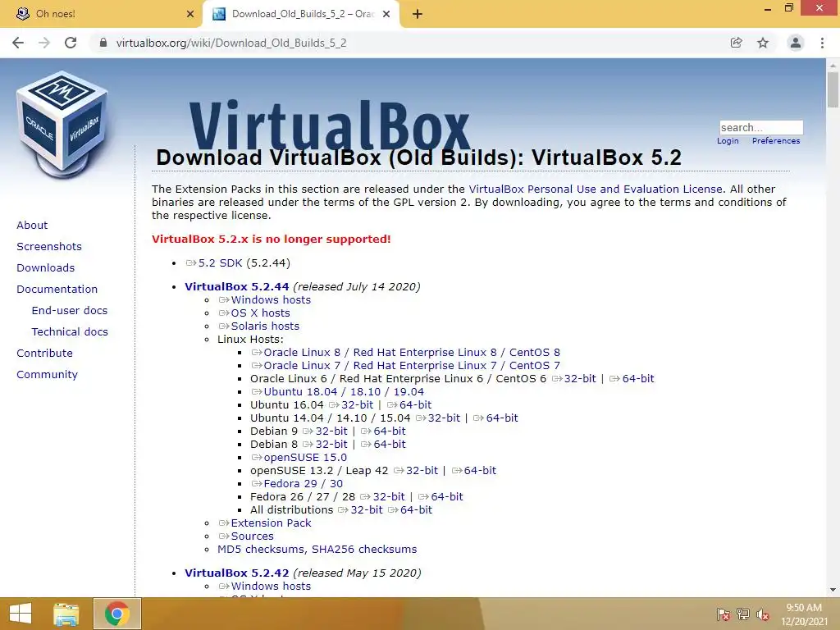Open the Preferences link
The image size is (840, 630).
(x=776, y=141)
